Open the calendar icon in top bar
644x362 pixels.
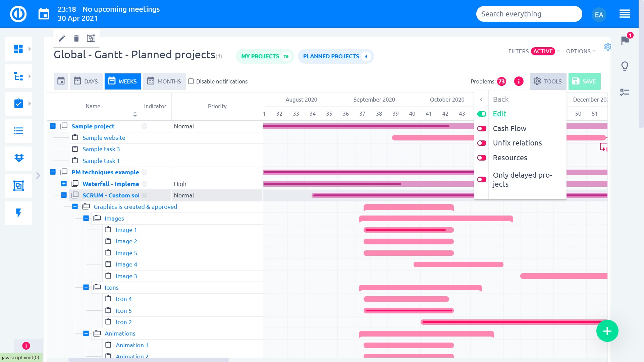(x=44, y=14)
